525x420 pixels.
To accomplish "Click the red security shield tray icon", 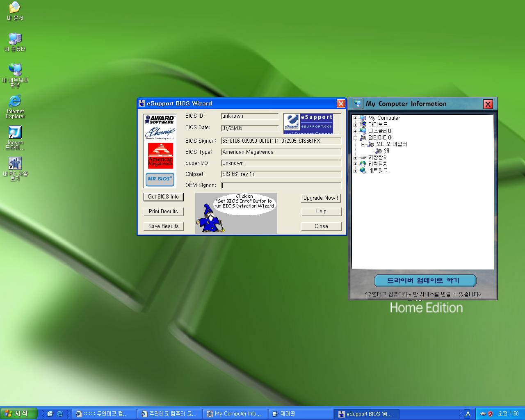I will (490, 414).
